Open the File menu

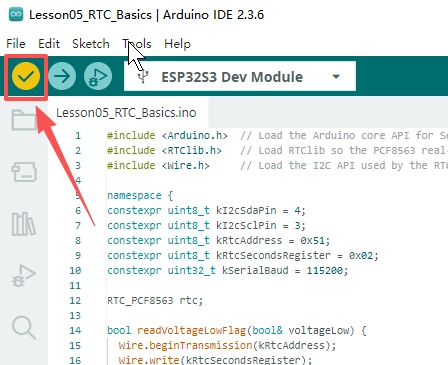pyautogui.click(x=16, y=44)
